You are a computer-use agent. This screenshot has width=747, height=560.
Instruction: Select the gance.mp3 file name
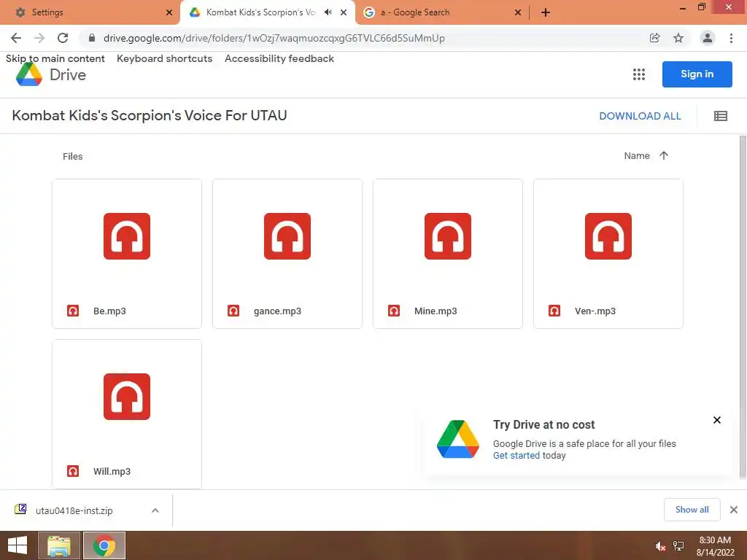coord(277,311)
